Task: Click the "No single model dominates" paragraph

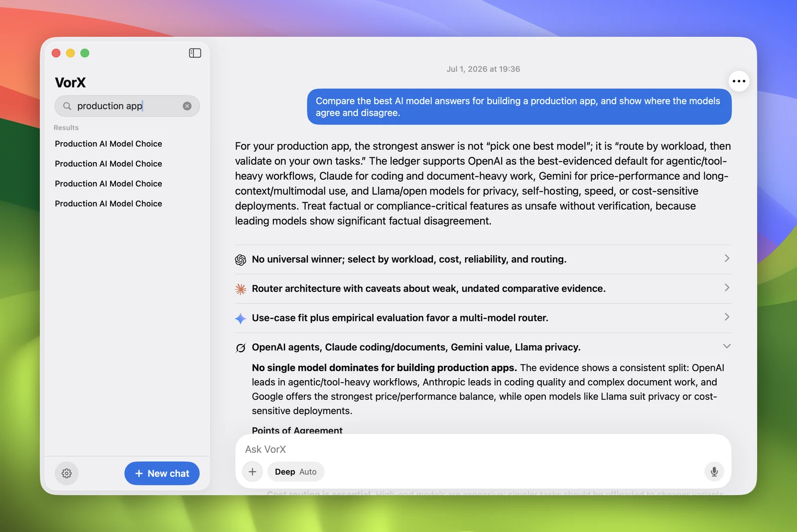Action: point(488,389)
